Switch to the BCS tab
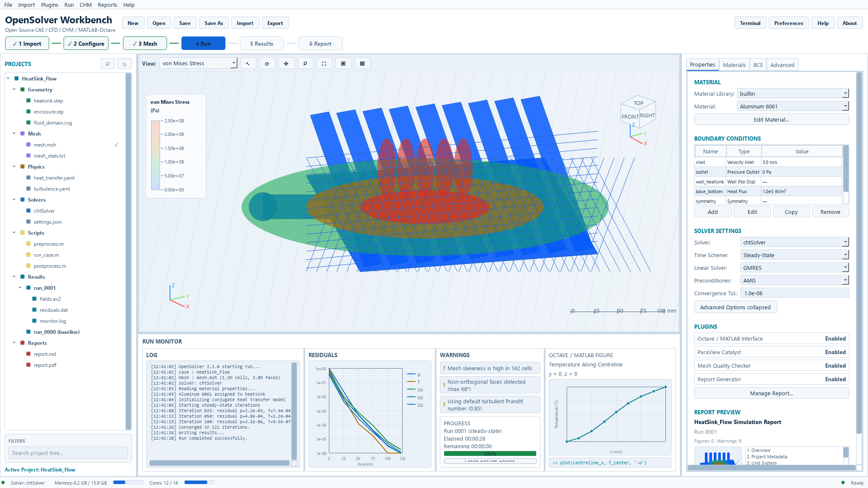Viewport: 868px width, 488px height. [x=758, y=65]
